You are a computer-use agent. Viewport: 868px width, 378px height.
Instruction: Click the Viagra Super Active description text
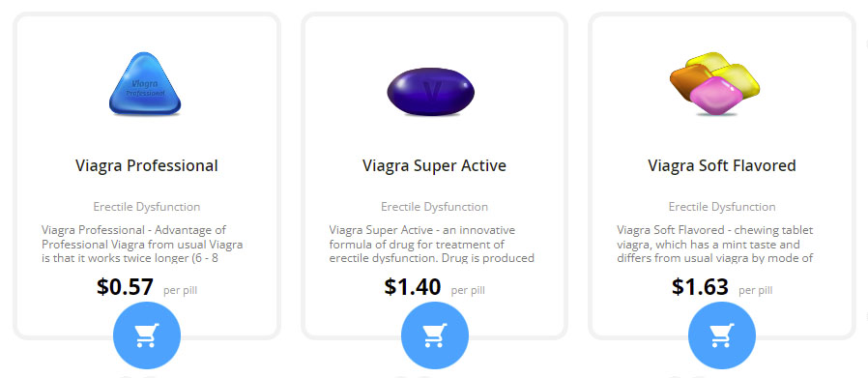[432, 244]
